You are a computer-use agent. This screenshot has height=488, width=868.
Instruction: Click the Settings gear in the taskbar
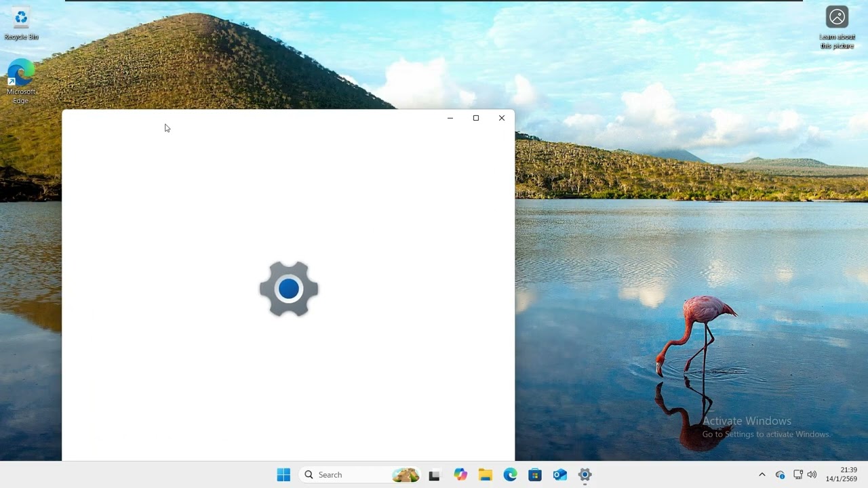pyautogui.click(x=585, y=474)
